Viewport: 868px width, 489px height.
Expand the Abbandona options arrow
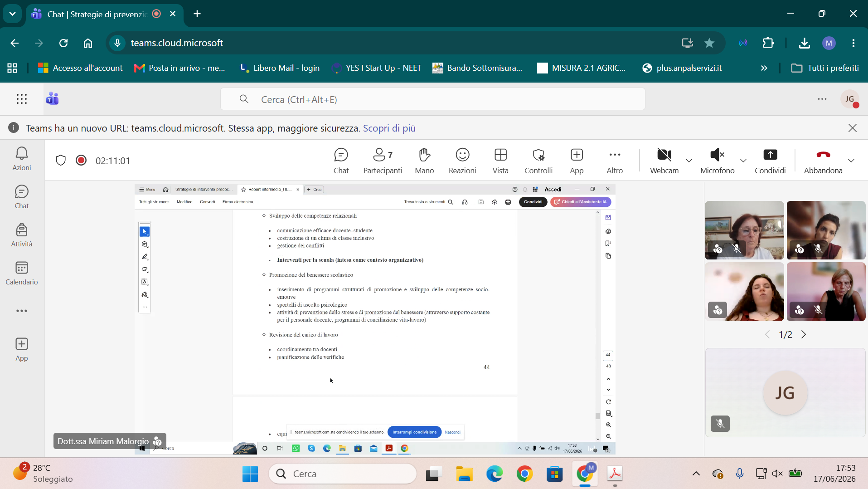click(x=851, y=160)
